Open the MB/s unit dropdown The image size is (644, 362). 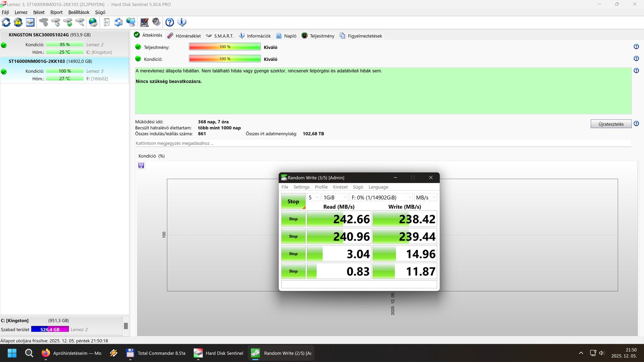tap(425, 197)
